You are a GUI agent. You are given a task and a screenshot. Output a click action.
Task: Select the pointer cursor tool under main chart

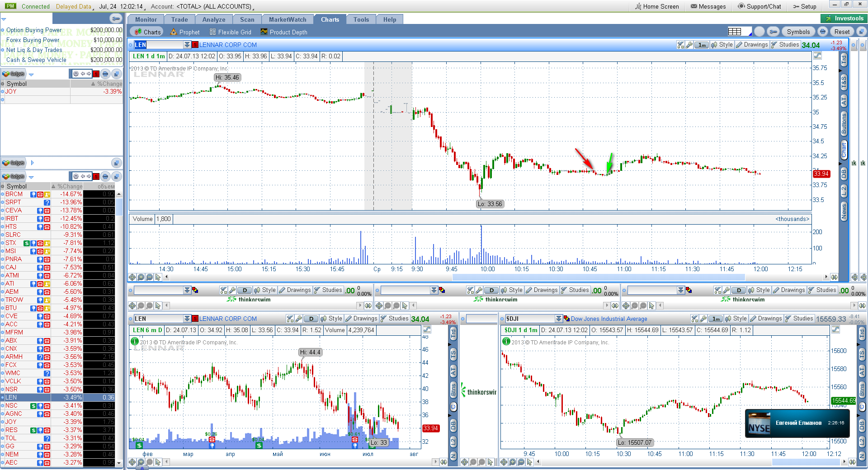[x=158, y=277]
